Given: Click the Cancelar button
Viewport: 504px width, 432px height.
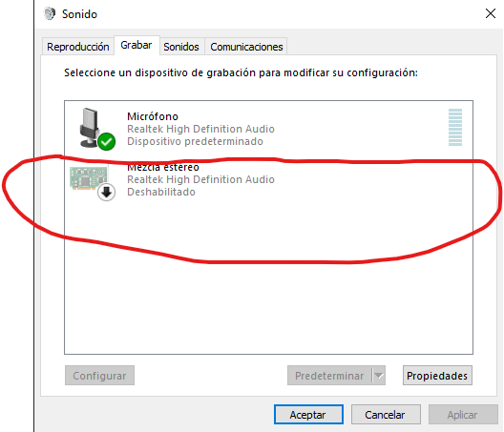Looking at the screenshot, I should click(386, 414).
